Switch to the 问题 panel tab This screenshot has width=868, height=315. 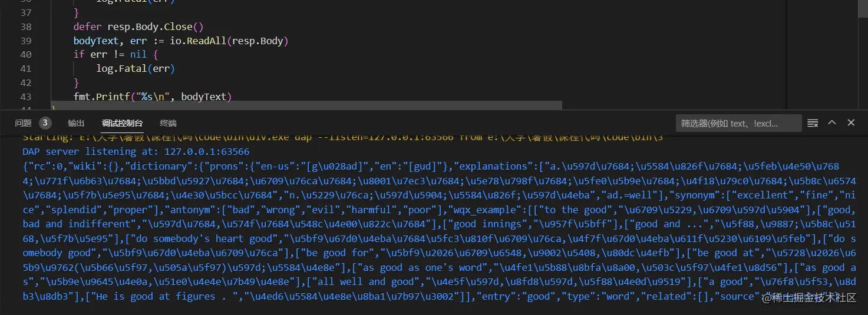click(x=24, y=123)
